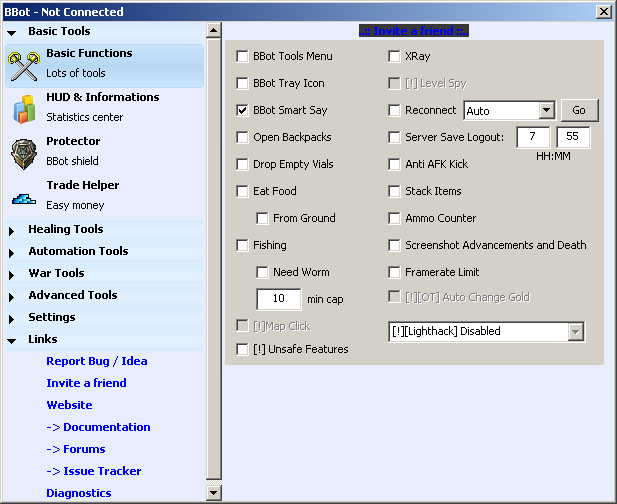This screenshot has height=504, width=617.
Task: Open the Report Bug / Idea link
Action: 96,361
